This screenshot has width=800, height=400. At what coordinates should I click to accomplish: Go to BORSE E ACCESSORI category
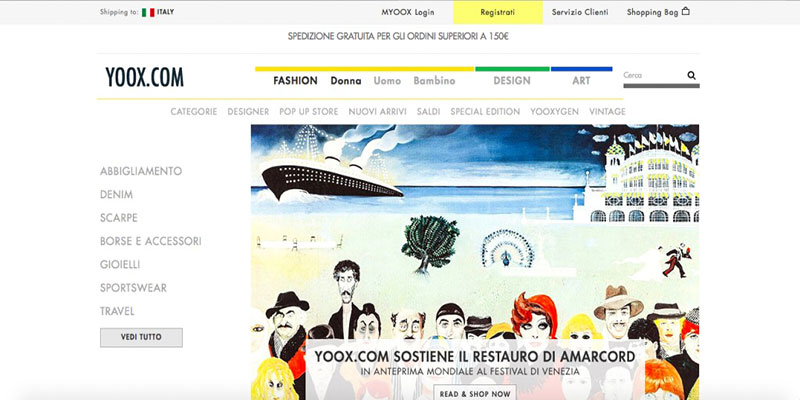(x=151, y=241)
